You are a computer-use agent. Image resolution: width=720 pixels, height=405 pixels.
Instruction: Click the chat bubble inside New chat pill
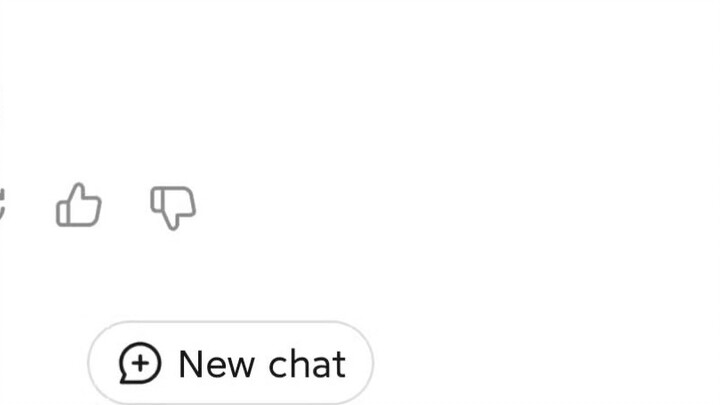tap(140, 363)
